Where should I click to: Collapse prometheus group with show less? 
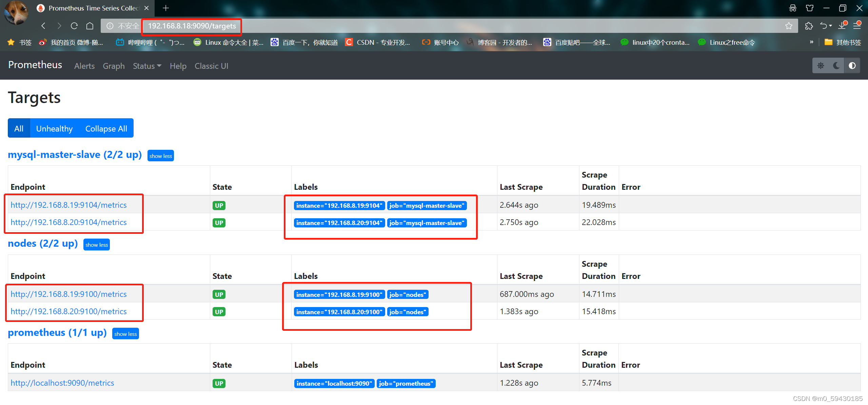click(125, 334)
